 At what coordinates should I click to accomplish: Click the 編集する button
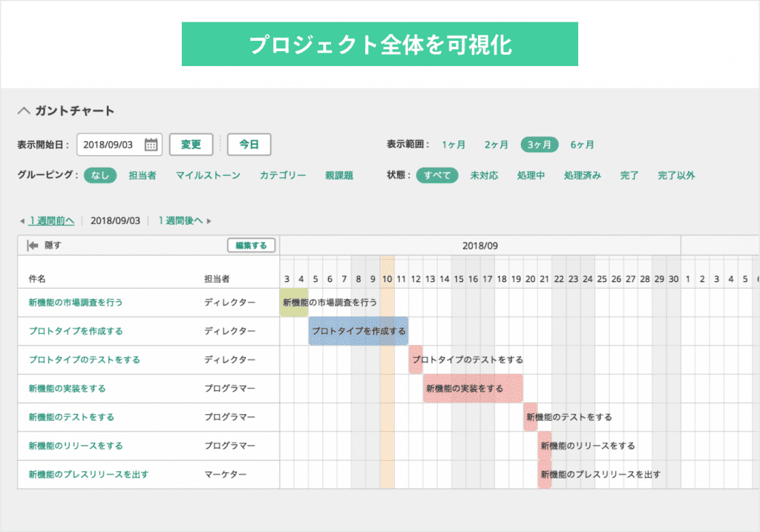tap(251, 246)
